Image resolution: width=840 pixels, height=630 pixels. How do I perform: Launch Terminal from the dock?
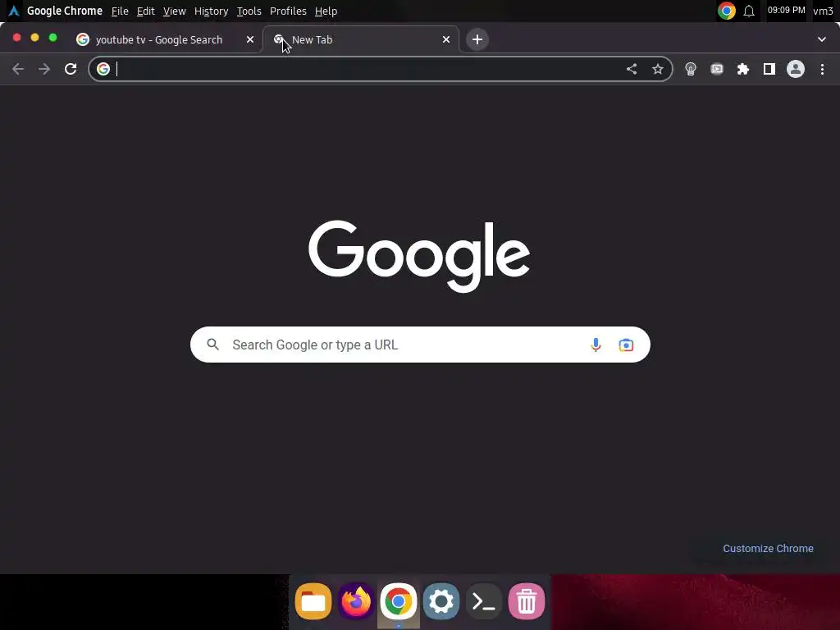click(484, 601)
